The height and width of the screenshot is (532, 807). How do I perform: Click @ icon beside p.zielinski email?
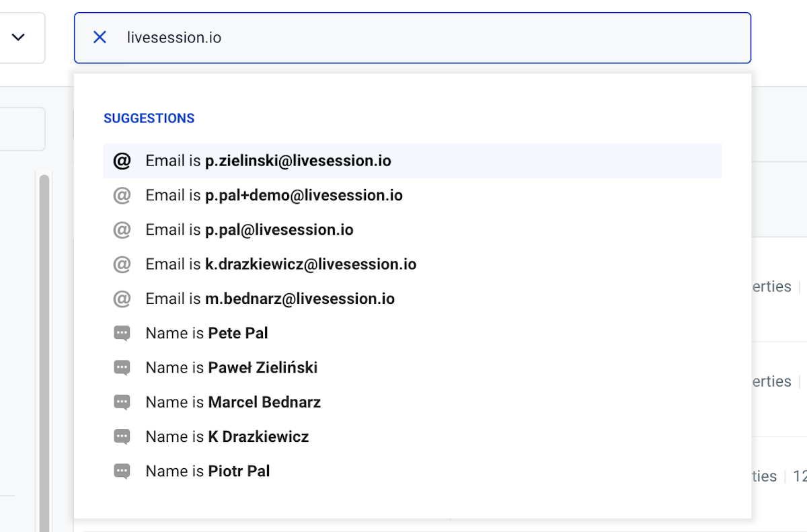tap(122, 161)
